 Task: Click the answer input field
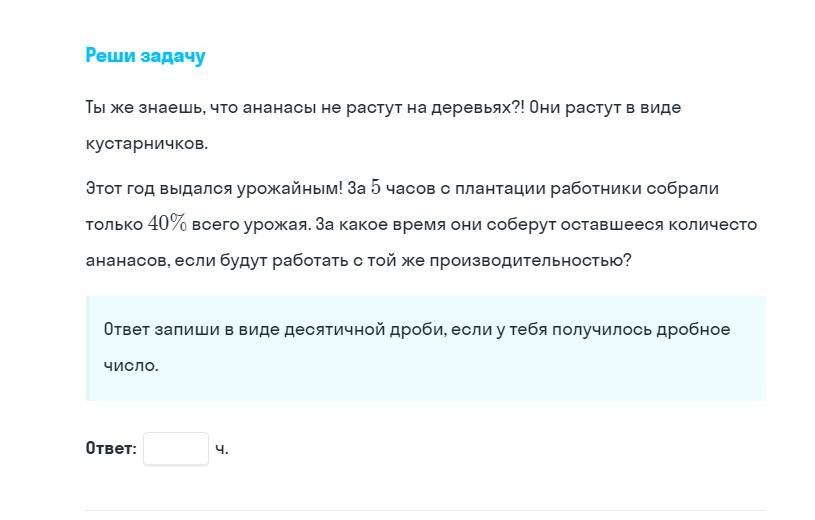[x=176, y=449]
